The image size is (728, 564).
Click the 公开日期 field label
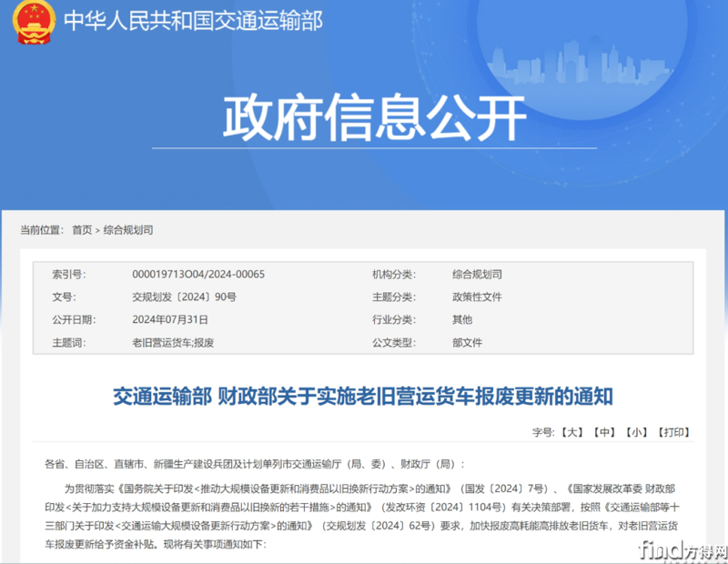pyautogui.click(x=74, y=320)
